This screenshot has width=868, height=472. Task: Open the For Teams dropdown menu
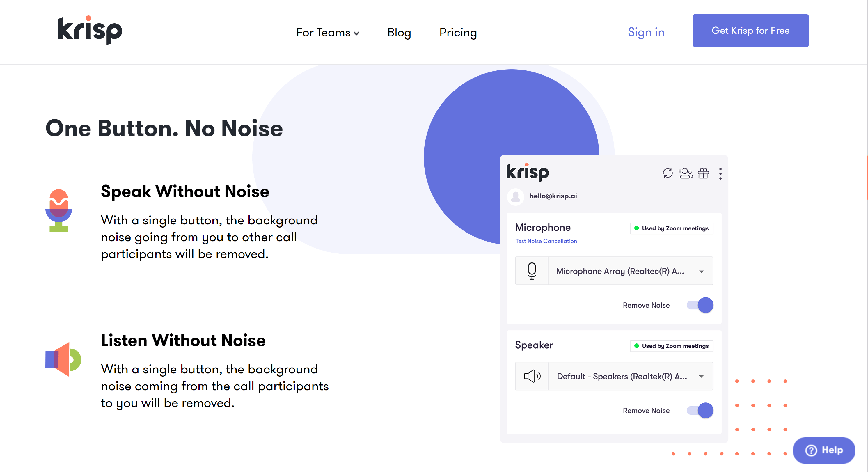(328, 33)
